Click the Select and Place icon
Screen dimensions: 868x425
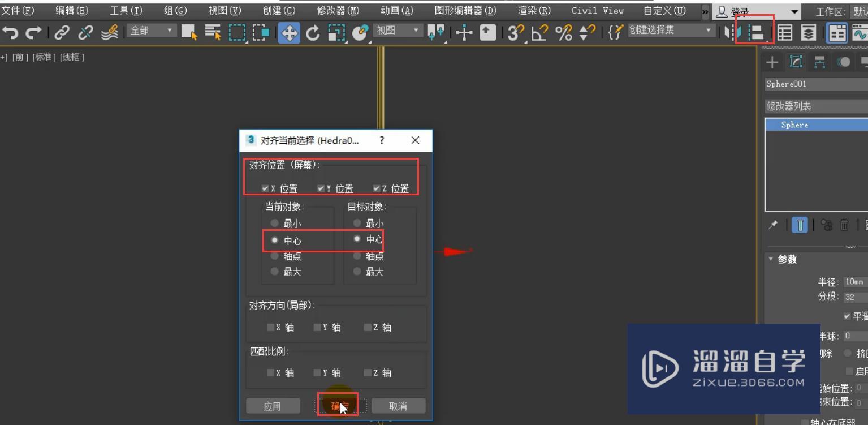coord(360,33)
